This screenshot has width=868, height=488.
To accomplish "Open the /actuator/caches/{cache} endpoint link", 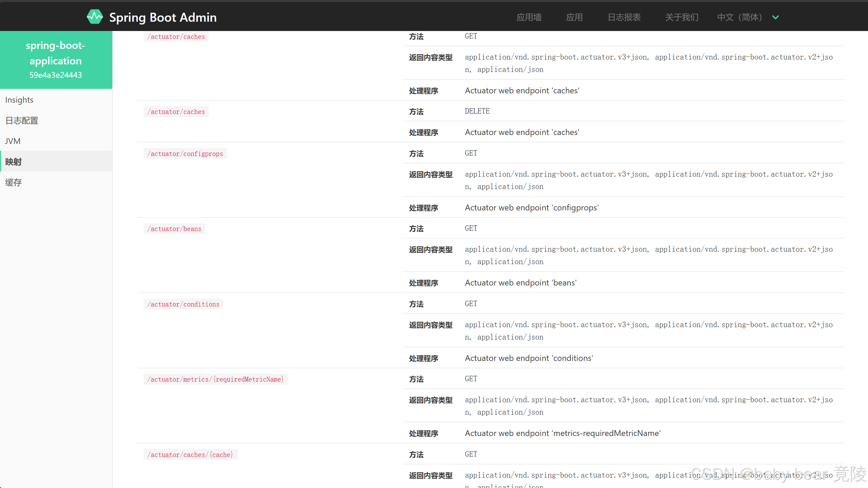I will pyautogui.click(x=190, y=454).
